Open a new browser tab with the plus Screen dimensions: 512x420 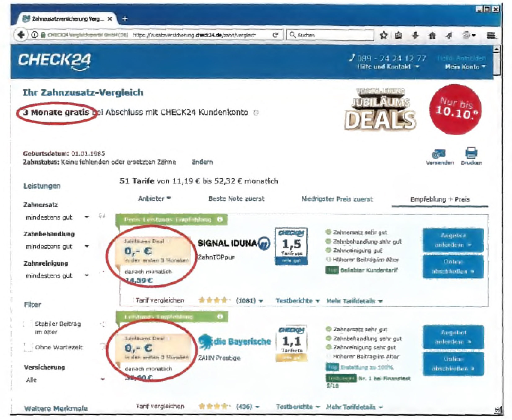pos(125,19)
